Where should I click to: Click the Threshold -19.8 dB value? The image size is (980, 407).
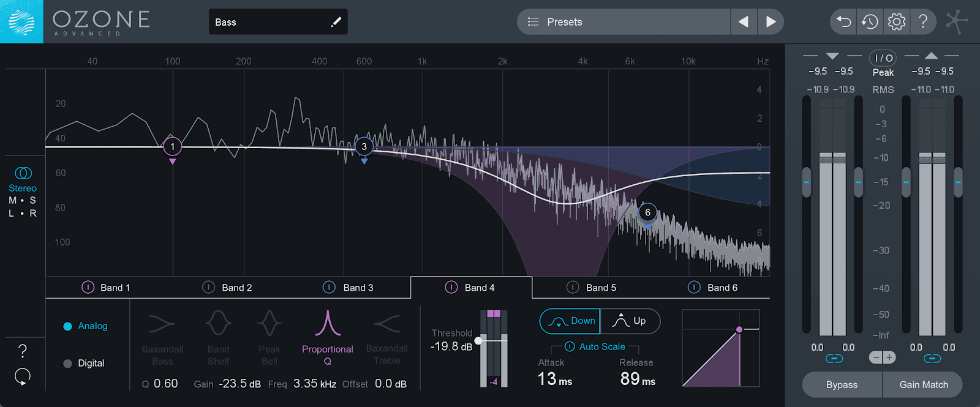click(x=451, y=346)
